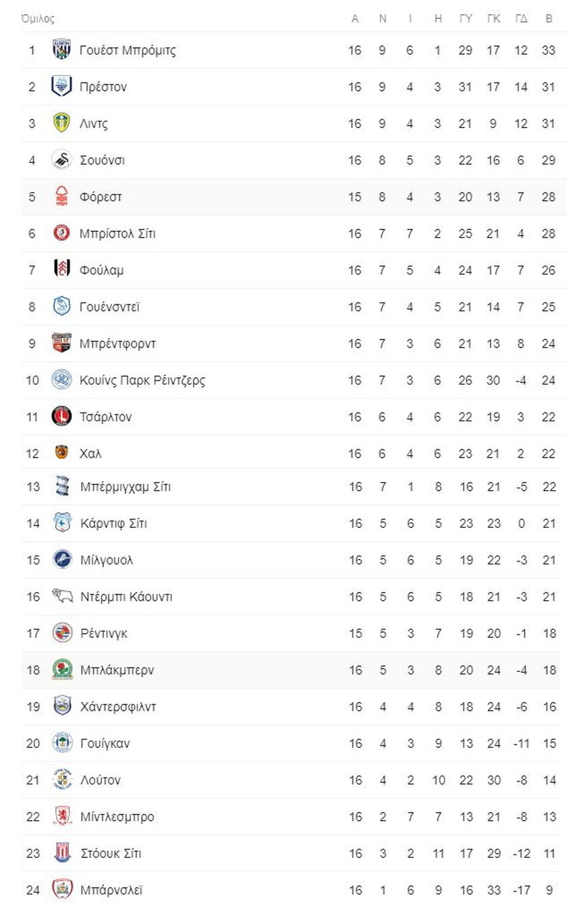Screen dimensions: 567x924
Task: Open the Κουίνς Παρκ Ρέιντζερς team link
Action: [x=142, y=380]
